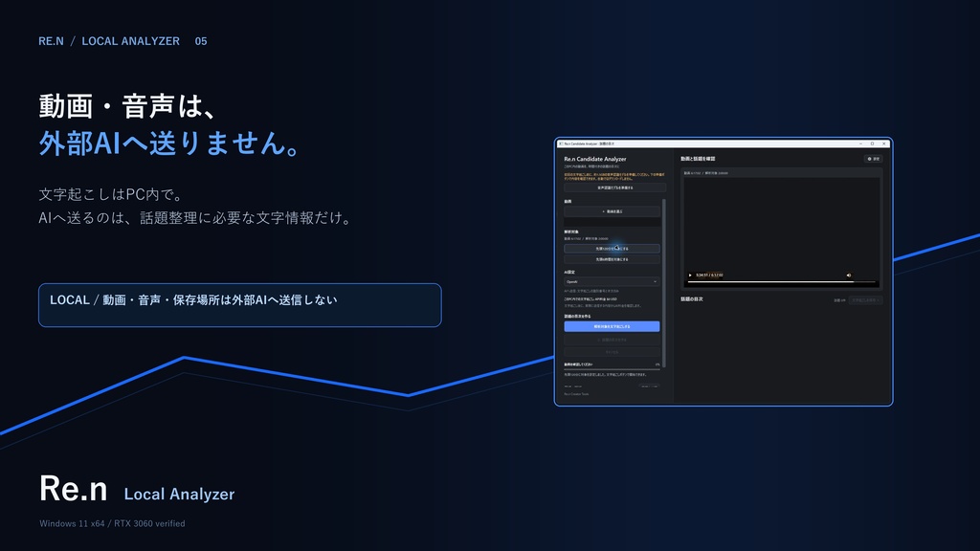Click the 'RE.N' header text
This screenshot has height=551, width=980.
(x=52, y=41)
